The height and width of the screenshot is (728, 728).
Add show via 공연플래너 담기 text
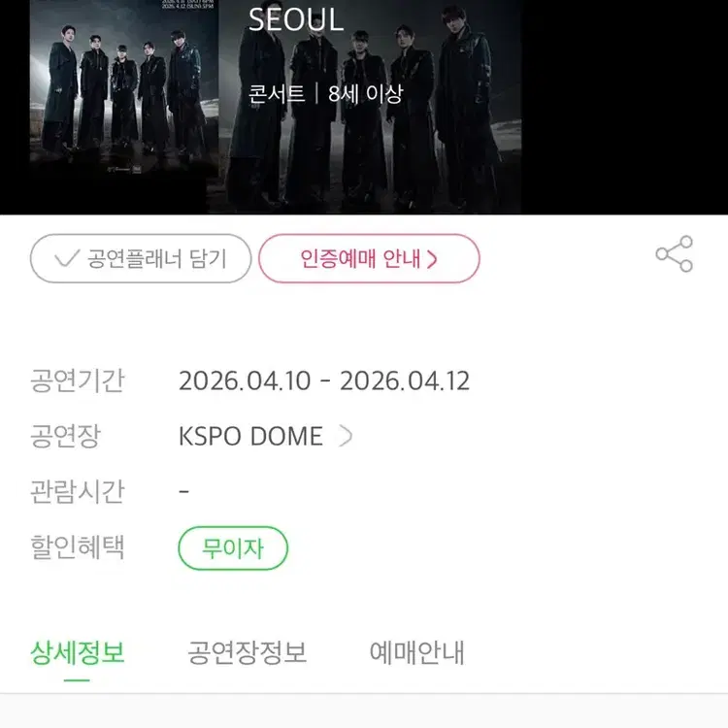pyautogui.click(x=156, y=259)
